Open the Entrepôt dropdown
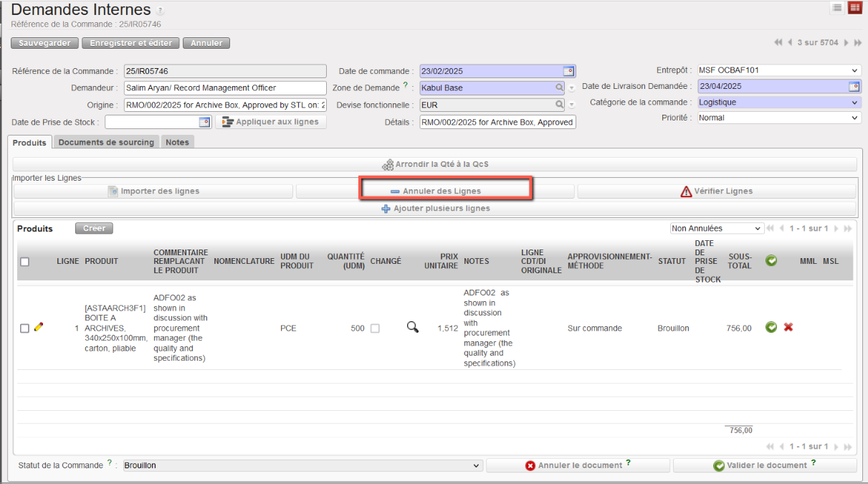This screenshot has width=868, height=484. click(x=778, y=71)
